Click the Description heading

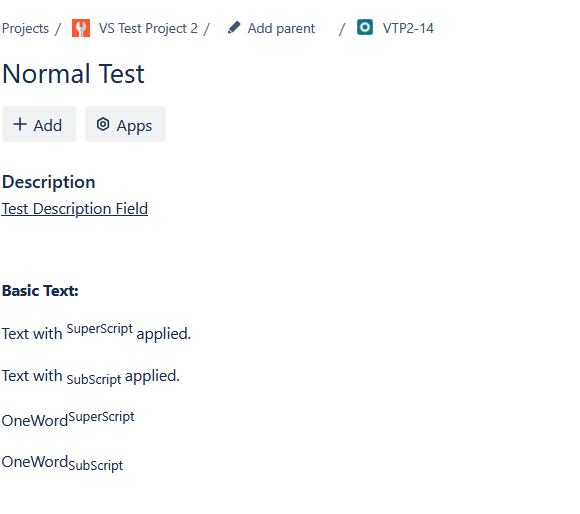48,182
